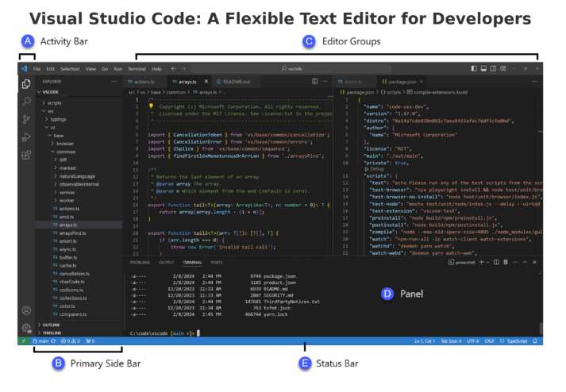The width and height of the screenshot is (566, 392).
Task: Close the terminal panel
Action: click(534, 263)
